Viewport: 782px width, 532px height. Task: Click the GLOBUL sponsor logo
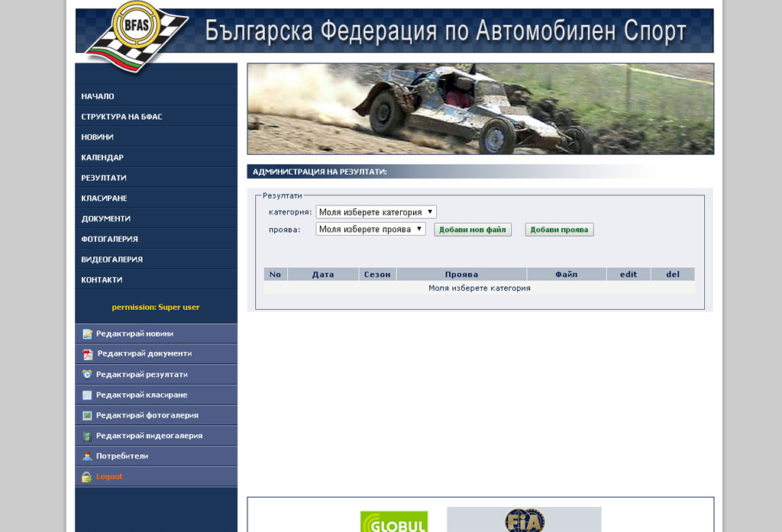pos(393,522)
